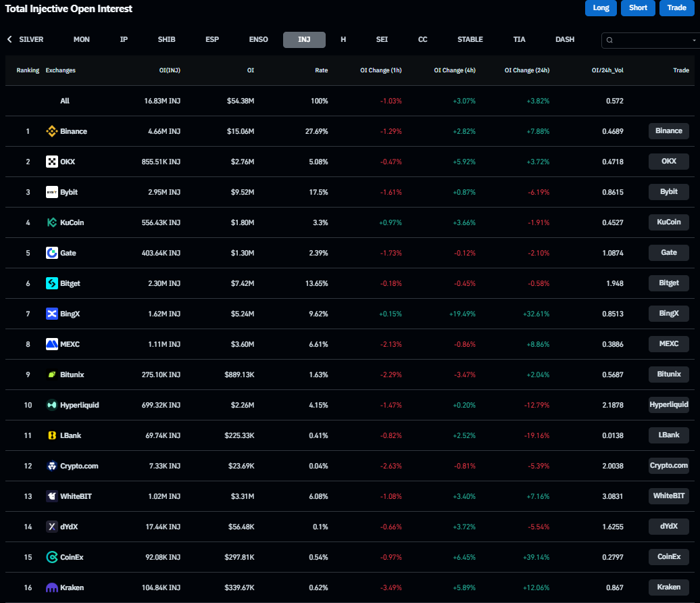Click the search magnifier icon

tap(609, 40)
